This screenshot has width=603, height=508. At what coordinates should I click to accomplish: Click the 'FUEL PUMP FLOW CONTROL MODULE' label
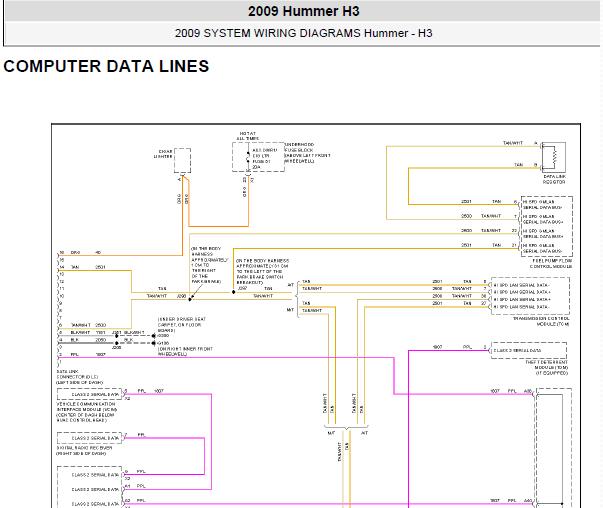tap(551, 263)
